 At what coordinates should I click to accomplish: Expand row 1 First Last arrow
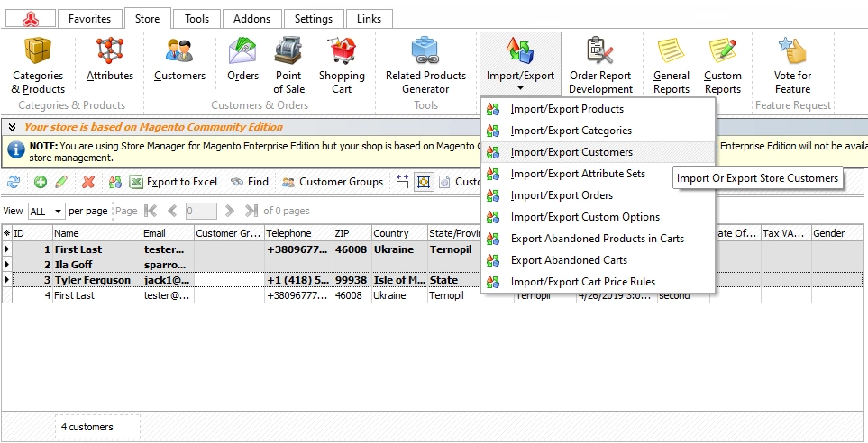[x=7, y=249]
